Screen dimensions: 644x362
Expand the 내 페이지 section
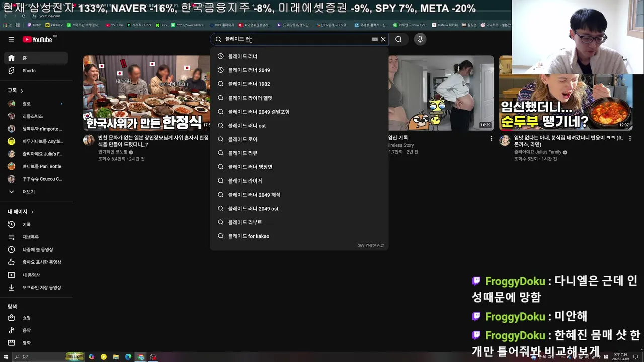21,212
